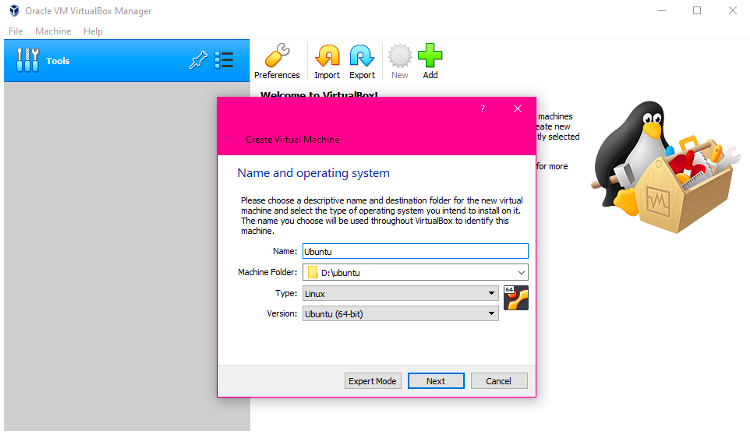Click the VirtualBox title bar logo
The image size is (750, 443).
14,11
